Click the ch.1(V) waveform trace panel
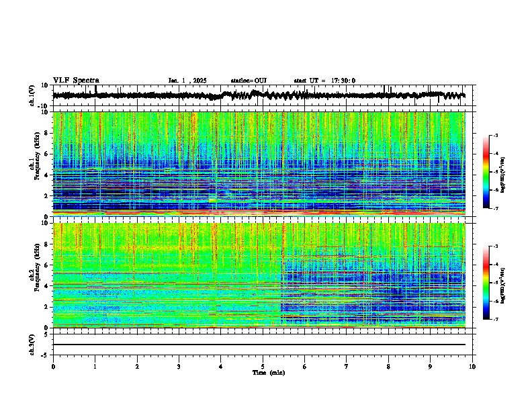 tap(264, 95)
